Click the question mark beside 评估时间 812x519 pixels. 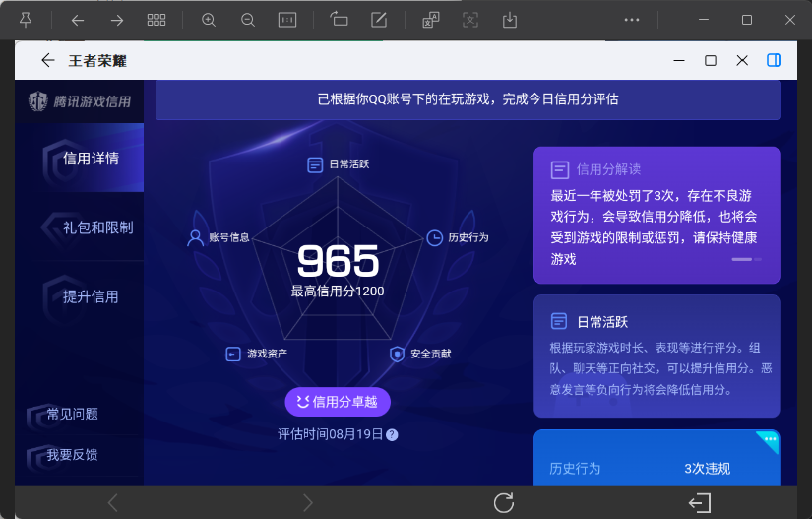392,434
